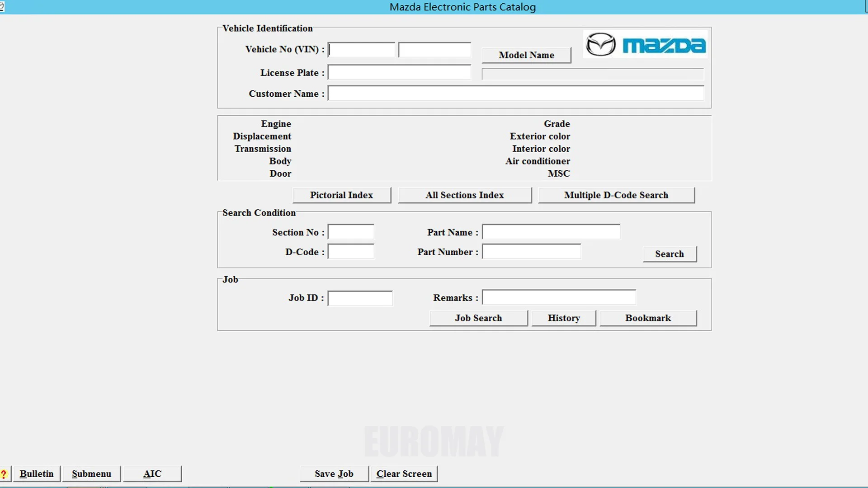Viewport: 868px width, 488px height.
Task: Click the License Plate field
Action: click(399, 72)
